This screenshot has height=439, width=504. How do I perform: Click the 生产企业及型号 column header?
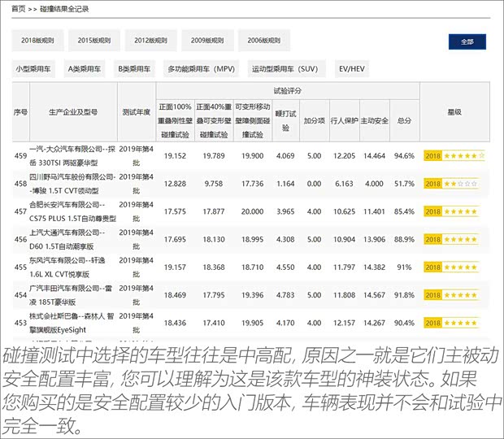[73, 112]
